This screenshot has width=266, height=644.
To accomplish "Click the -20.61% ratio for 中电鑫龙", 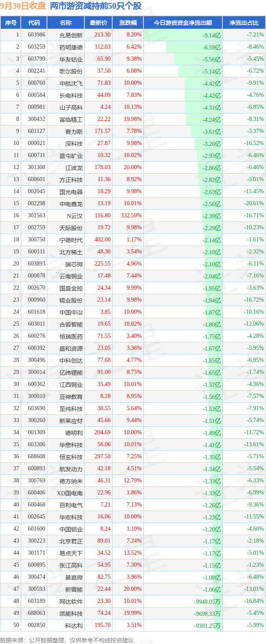I will [x=254, y=204].
